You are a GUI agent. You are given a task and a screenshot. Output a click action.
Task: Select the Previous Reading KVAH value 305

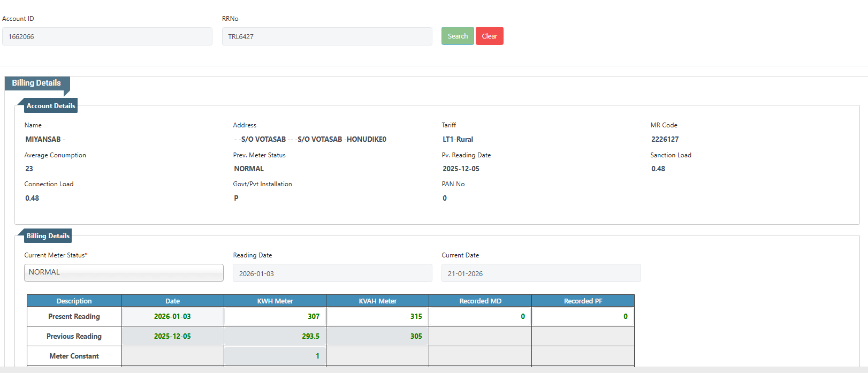point(377,336)
